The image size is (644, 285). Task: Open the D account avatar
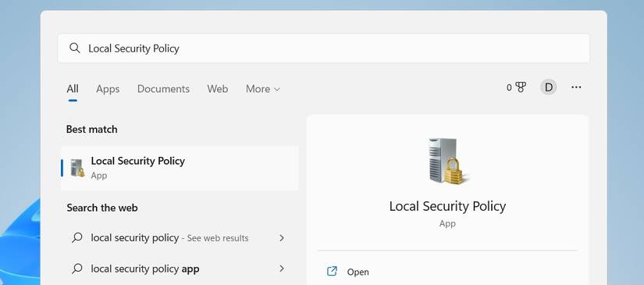(548, 87)
